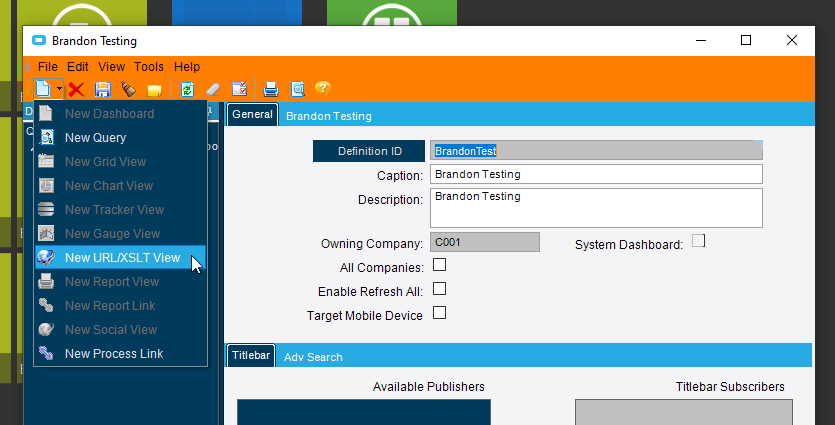
Task: Enable the All Companies checkbox
Action: [439, 265]
